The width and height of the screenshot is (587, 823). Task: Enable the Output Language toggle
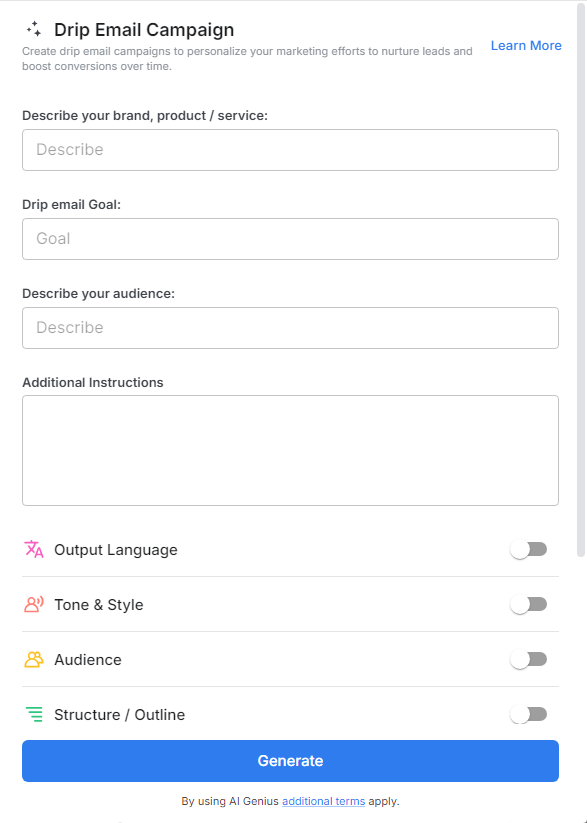pos(529,549)
